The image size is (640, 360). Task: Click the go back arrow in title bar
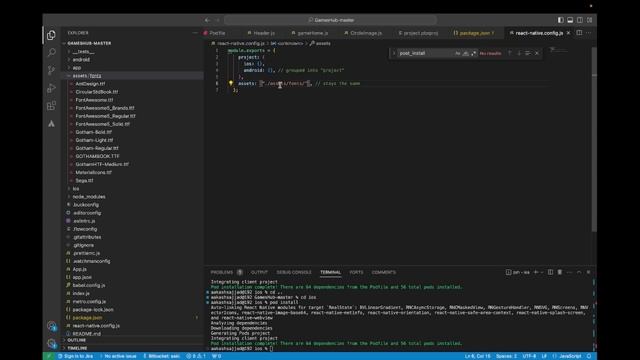pos(207,20)
